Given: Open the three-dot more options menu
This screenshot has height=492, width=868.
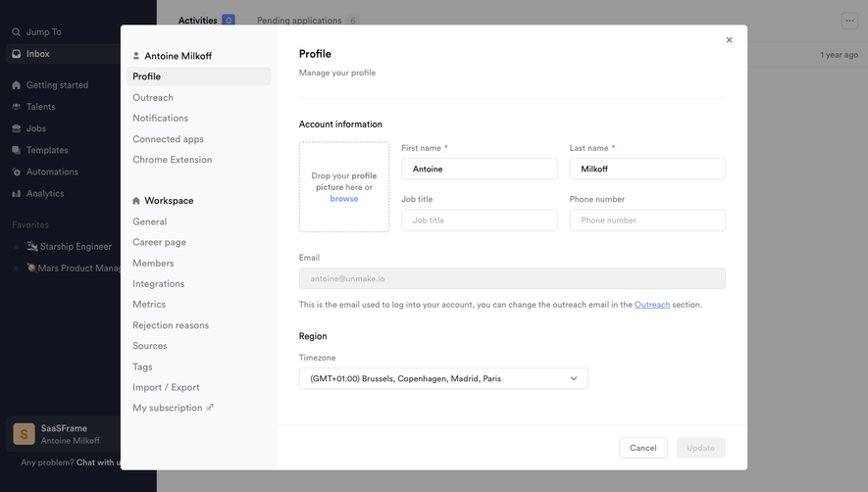Looking at the screenshot, I should (x=849, y=21).
